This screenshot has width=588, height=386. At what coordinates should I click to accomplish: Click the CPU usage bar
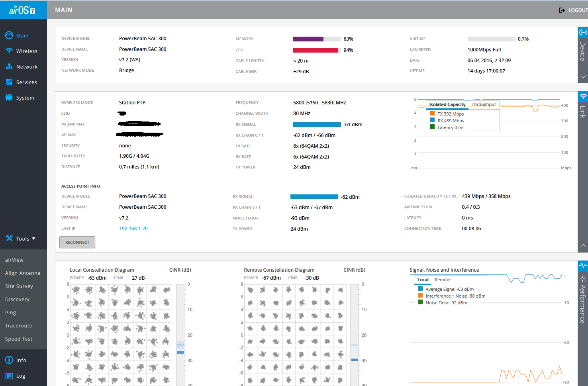pyautogui.click(x=317, y=50)
